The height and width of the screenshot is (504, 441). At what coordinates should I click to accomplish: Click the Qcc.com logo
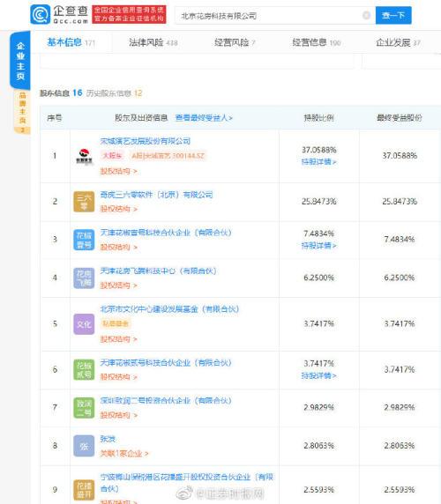point(59,15)
